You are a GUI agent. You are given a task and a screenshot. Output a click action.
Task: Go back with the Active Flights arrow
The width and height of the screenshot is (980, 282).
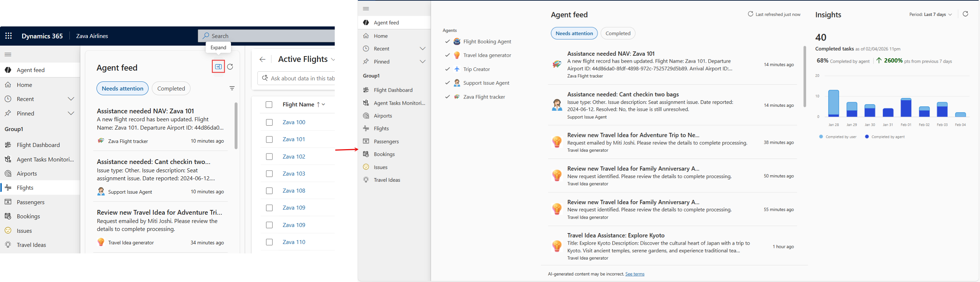click(262, 59)
